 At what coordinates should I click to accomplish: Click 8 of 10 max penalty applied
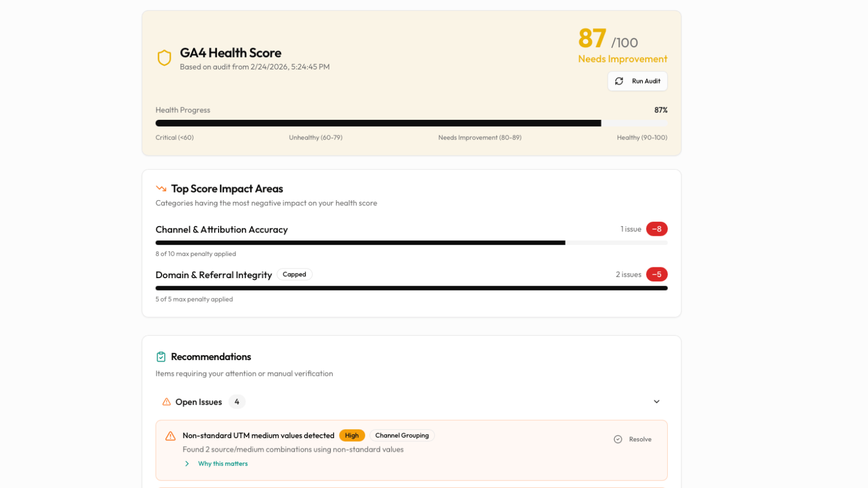coord(196,254)
